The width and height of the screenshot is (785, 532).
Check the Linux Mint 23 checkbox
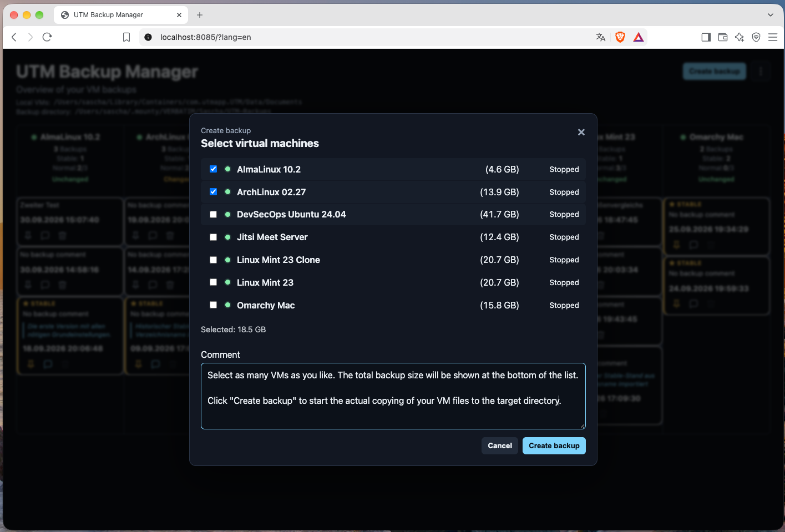pos(213,282)
